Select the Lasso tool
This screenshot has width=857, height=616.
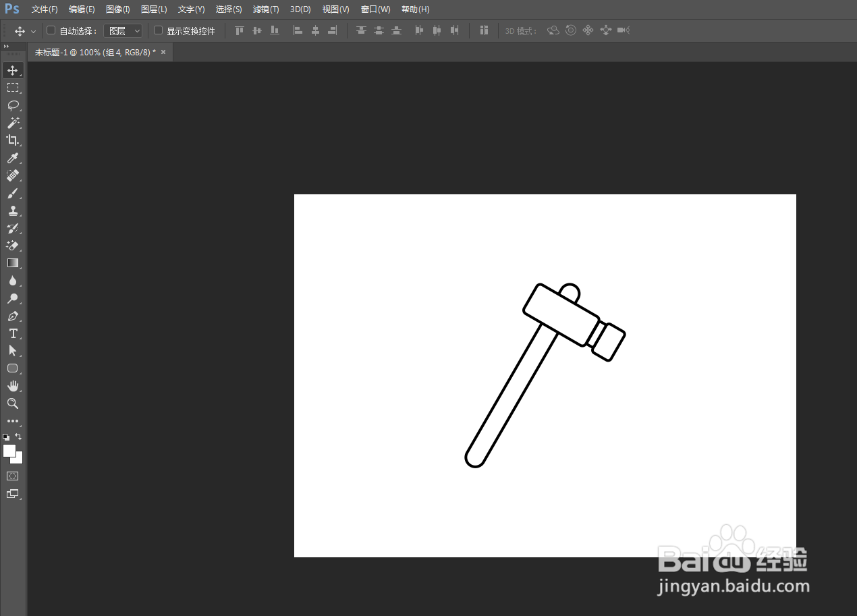point(13,105)
